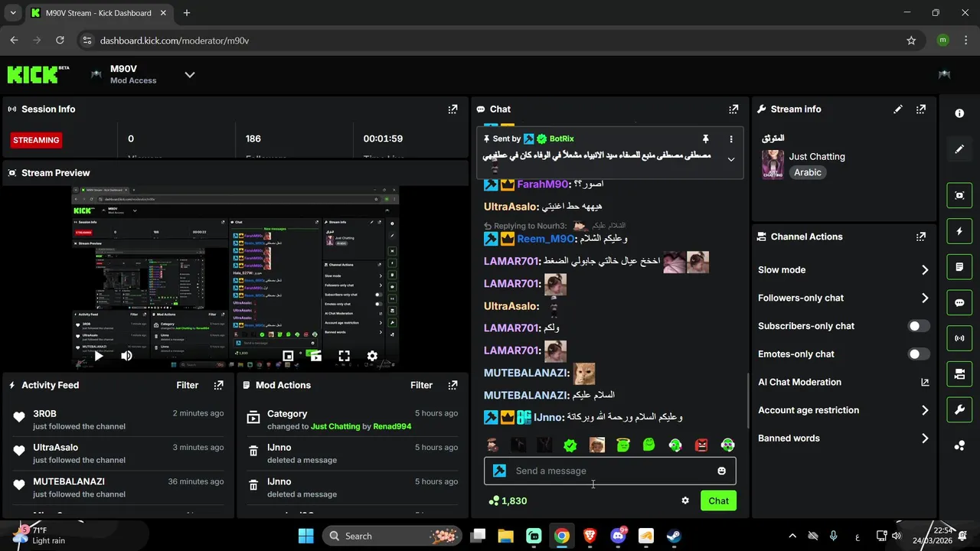Click the pencil edit icon in right sidebar
The image size is (980, 551).
(959, 149)
